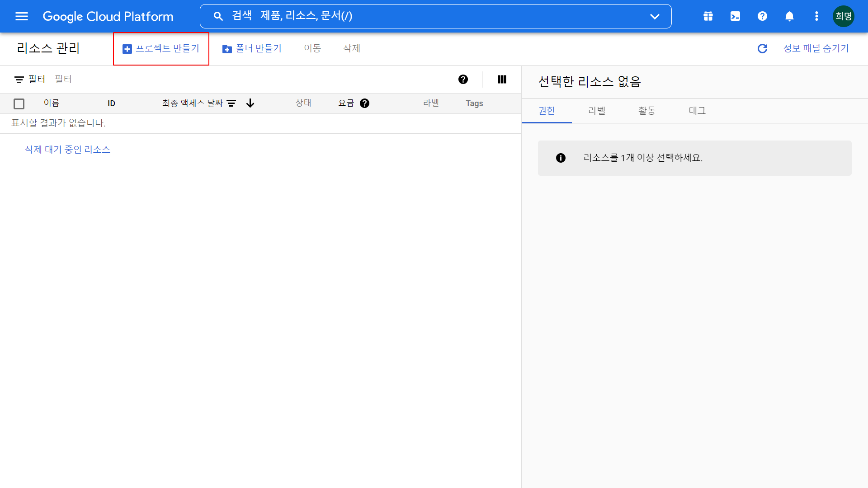Open notifications bell
868x488 pixels.
pyautogui.click(x=789, y=16)
